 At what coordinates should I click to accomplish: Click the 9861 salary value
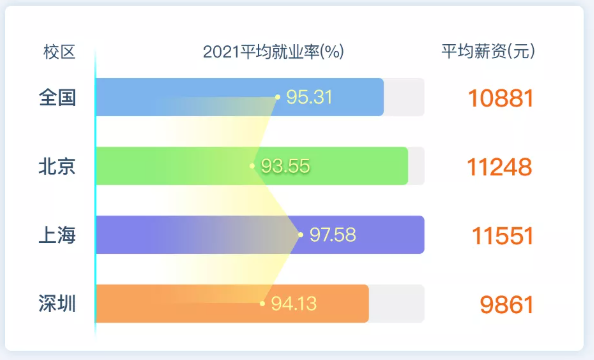tap(507, 304)
